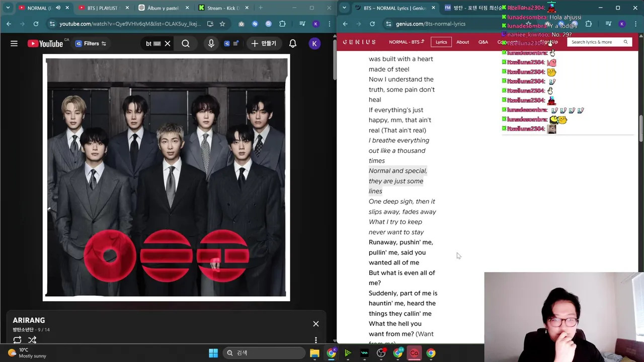644x362 pixels.
Task: Go back in the YouTube browser window
Action: 9,24
